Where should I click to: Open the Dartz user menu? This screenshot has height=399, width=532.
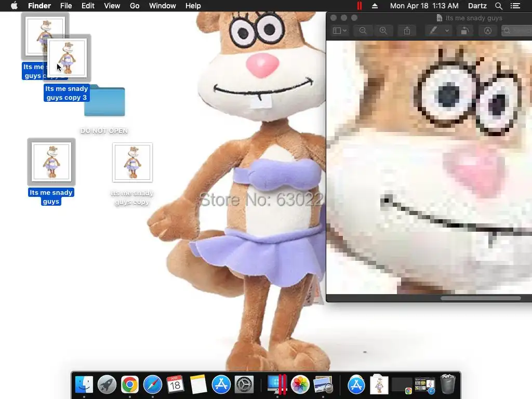(477, 6)
